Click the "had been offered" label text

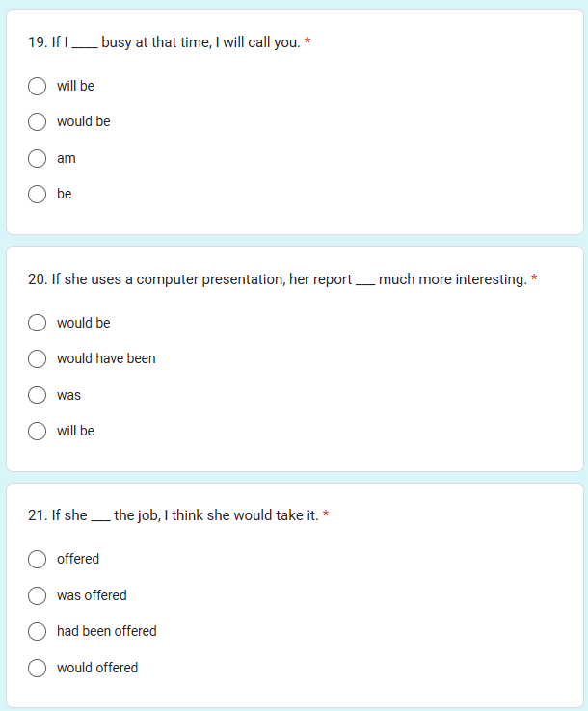(107, 631)
